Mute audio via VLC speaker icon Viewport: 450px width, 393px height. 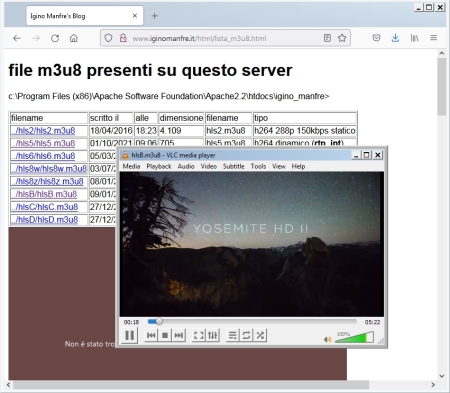pyautogui.click(x=328, y=339)
